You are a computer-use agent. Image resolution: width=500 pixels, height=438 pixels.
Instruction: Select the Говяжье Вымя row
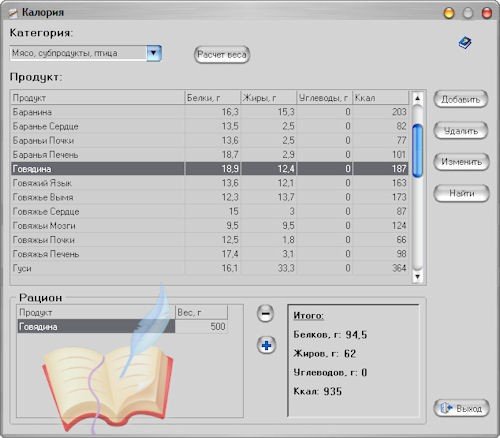(x=209, y=197)
